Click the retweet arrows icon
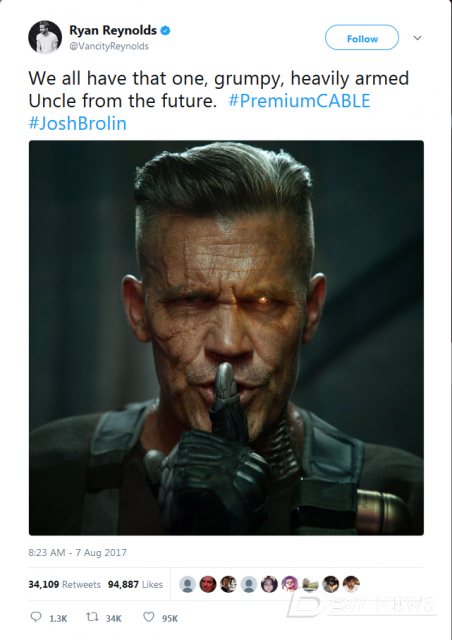452x640 pixels. coord(92,617)
